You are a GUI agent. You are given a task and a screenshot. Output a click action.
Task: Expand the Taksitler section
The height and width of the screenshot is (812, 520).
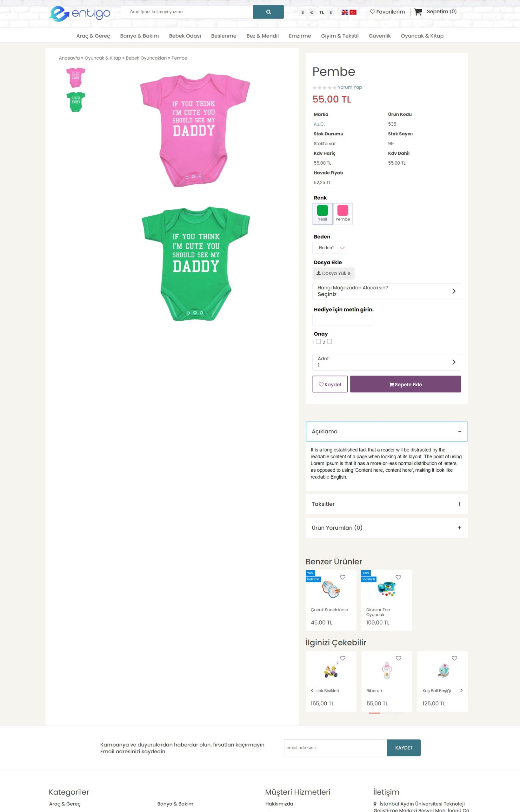(387, 504)
